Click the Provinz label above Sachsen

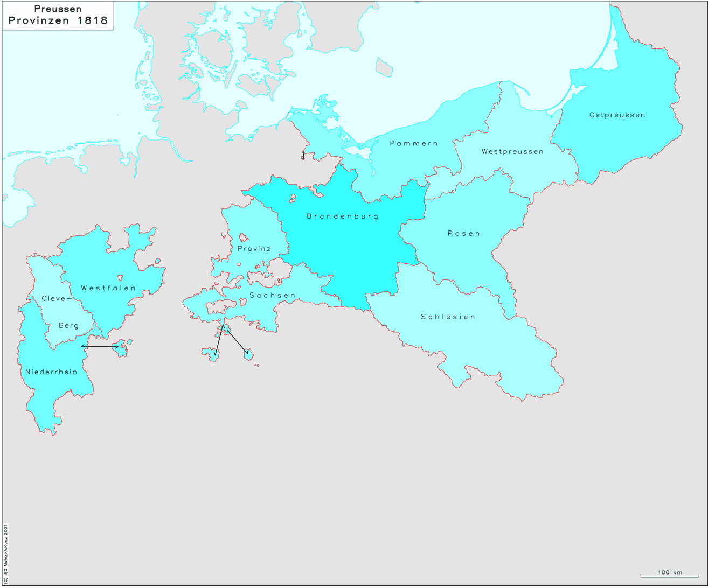click(x=254, y=249)
